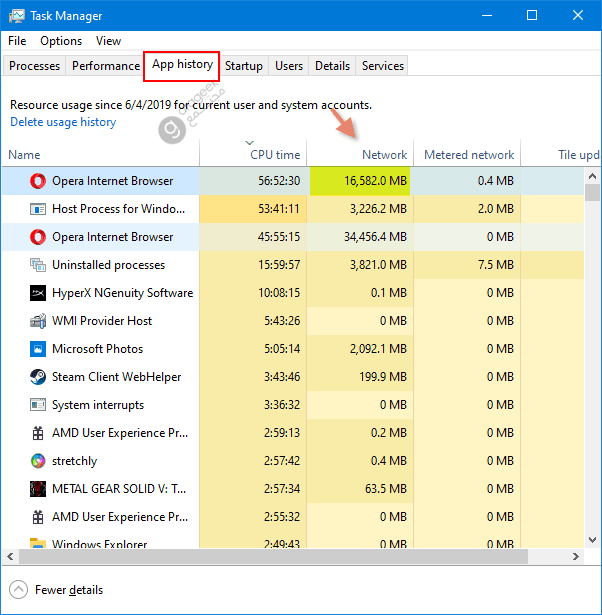Viewport: 602px width, 615px height.
Task: Open the View menu
Action: pyautogui.click(x=108, y=41)
